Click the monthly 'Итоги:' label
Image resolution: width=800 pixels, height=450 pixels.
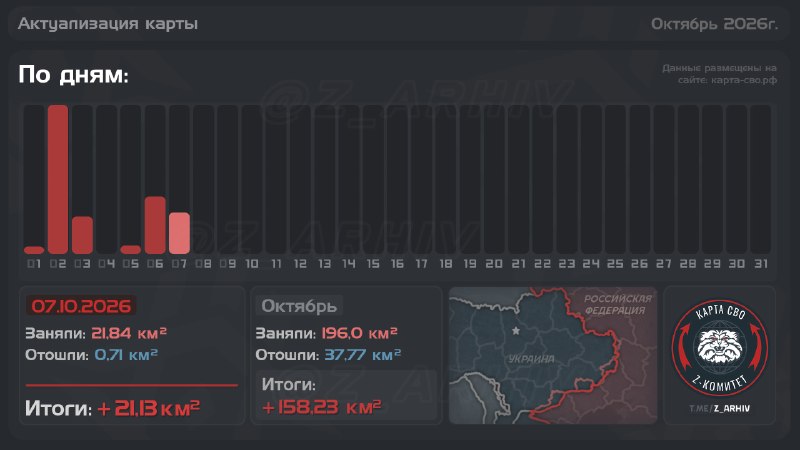click(288, 384)
